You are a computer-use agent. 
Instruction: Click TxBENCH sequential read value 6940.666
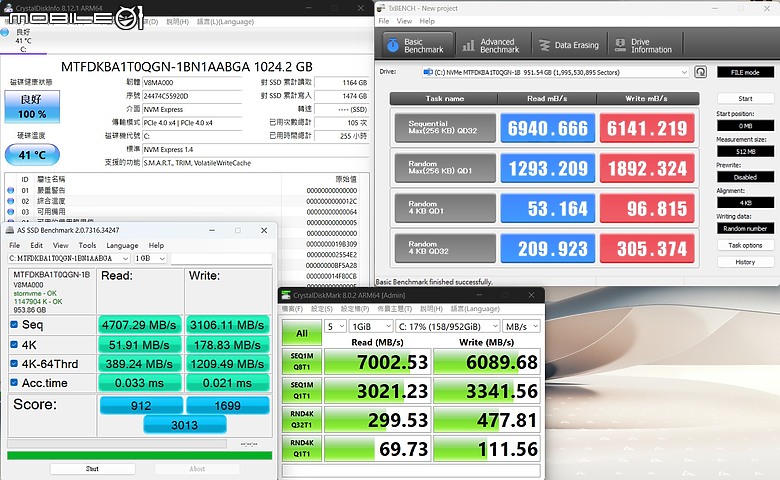click(x=547, y=128)
